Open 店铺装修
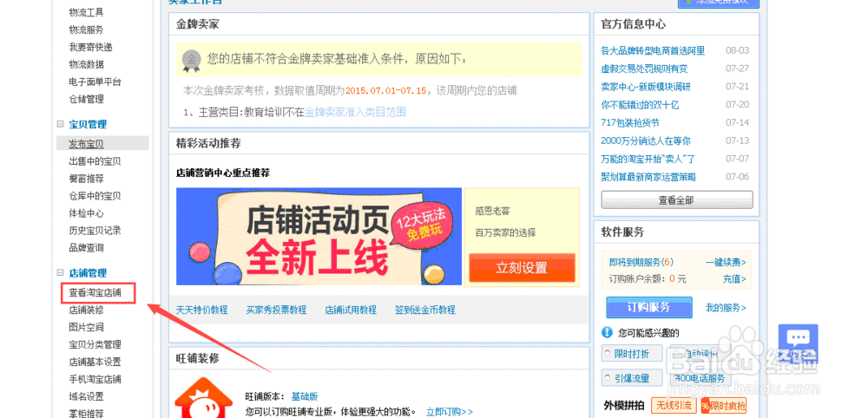The height and width of the screenshot is (418, 868). 86,310
